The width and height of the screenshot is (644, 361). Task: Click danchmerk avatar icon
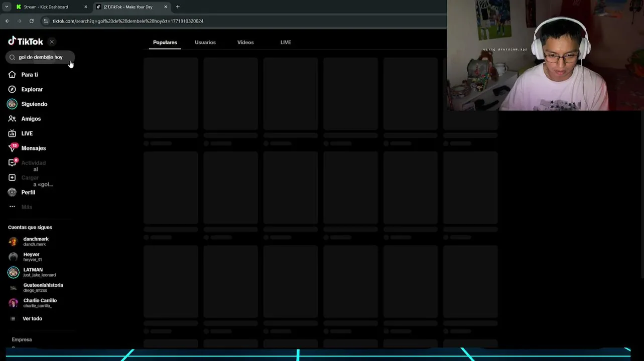click(13, 242)
